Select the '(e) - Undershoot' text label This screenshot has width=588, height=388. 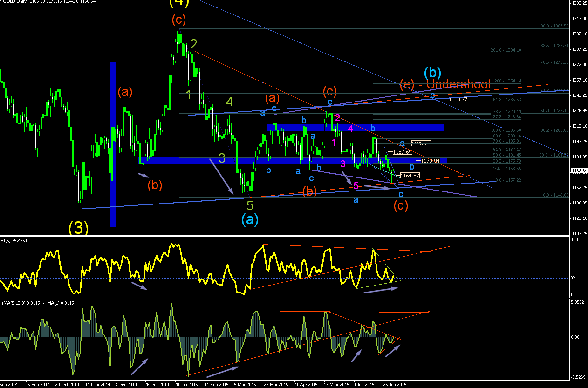tap(446, 84)
